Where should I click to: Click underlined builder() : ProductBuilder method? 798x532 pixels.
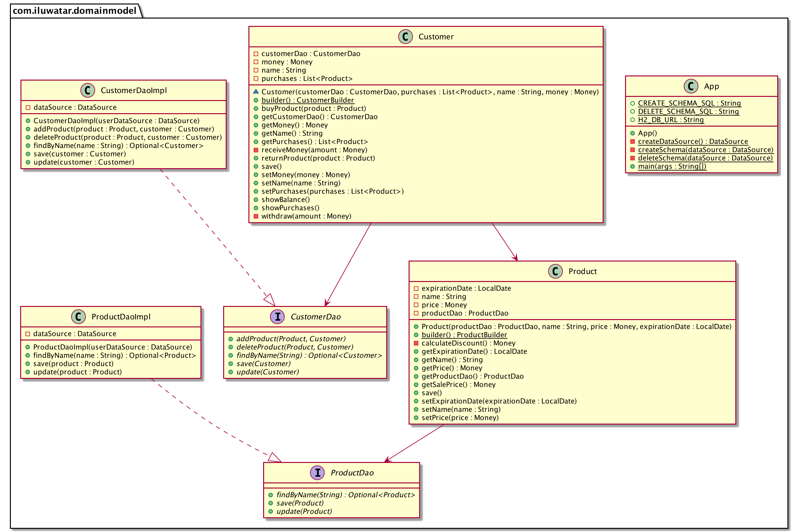(x=464, y=335)
